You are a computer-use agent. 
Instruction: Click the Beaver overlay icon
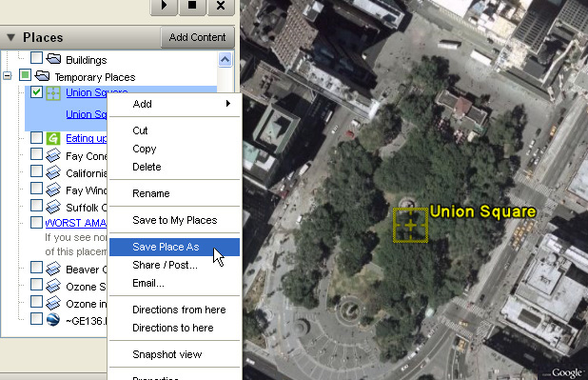53,269
